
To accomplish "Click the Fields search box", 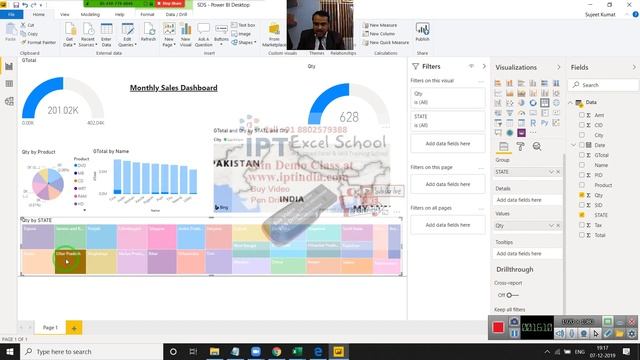I will click(603, 85).
